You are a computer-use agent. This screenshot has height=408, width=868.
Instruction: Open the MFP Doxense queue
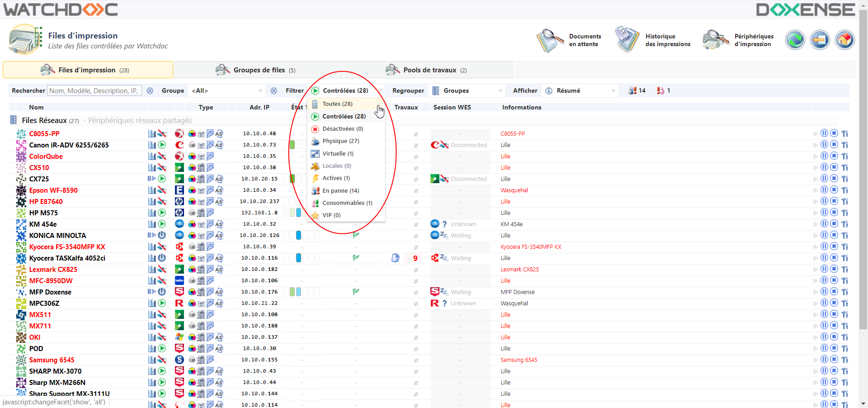(50, 292)
